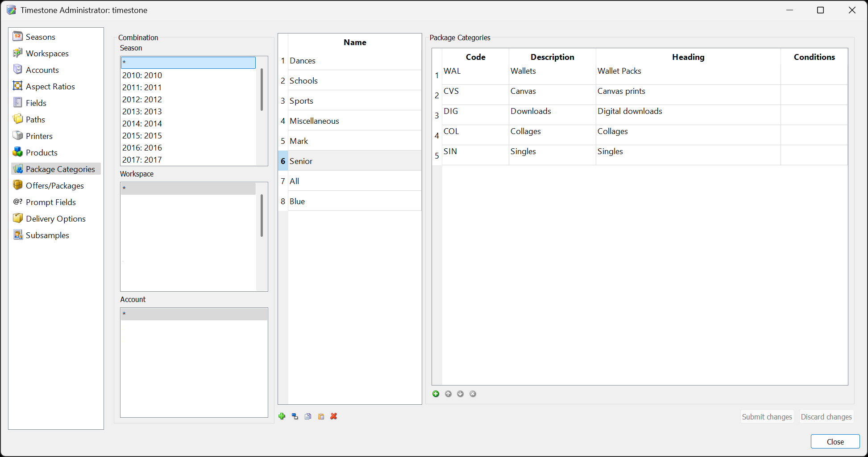Move selected package category up
This screenshot has width=868, height=457.
(448, 394)
